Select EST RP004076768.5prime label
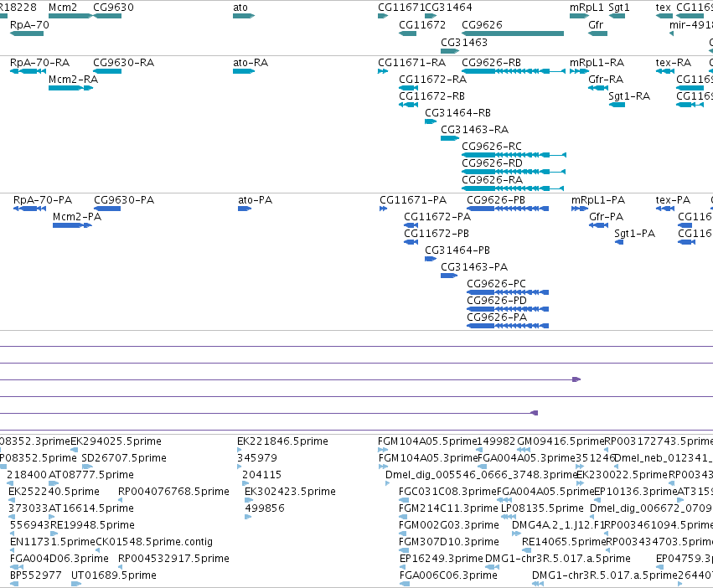 (173, 491)
